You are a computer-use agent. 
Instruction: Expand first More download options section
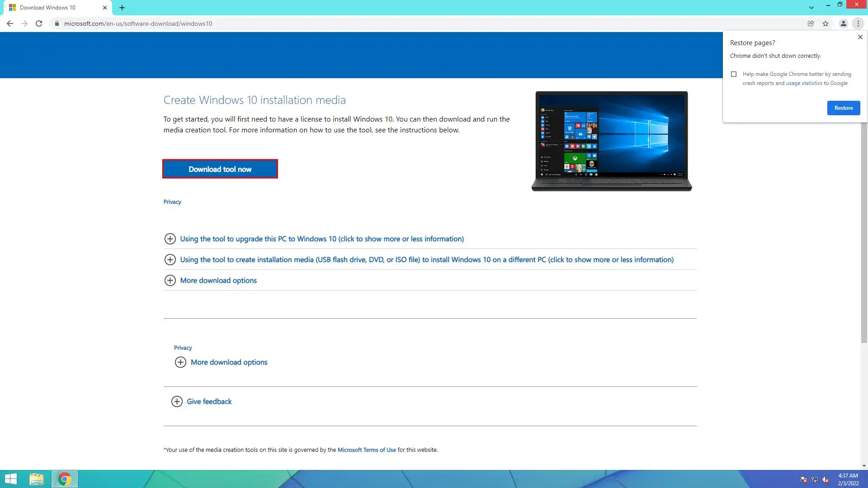[x=218, y=280]
